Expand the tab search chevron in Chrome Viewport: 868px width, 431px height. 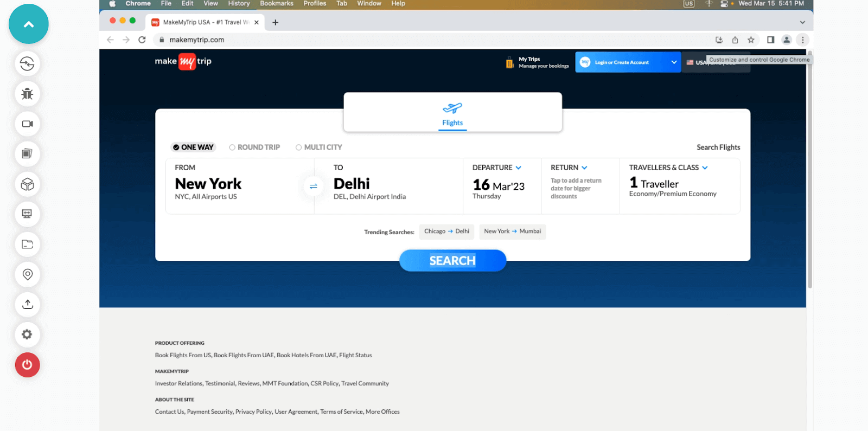point(802,22)
